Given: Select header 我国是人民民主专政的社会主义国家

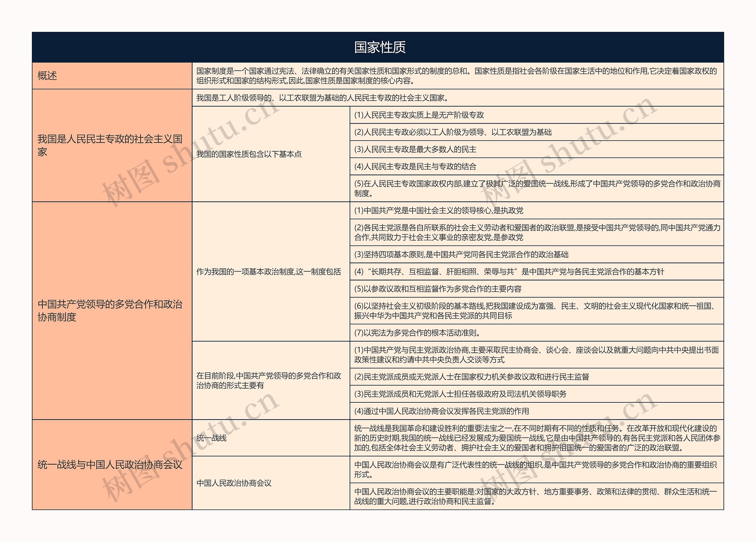Looking at the screenshot, I should (112, 145).
